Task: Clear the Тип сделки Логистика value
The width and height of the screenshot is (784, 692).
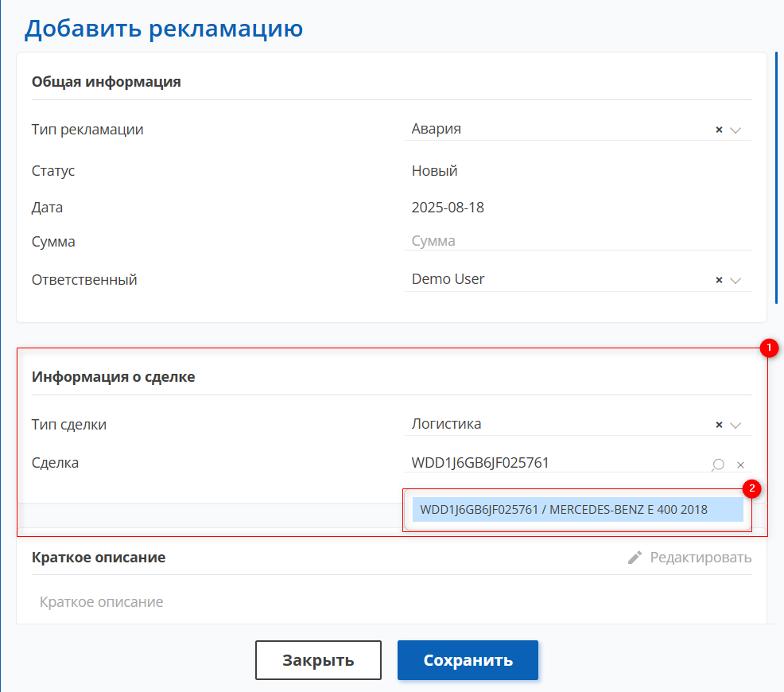Action: (719, 425)
